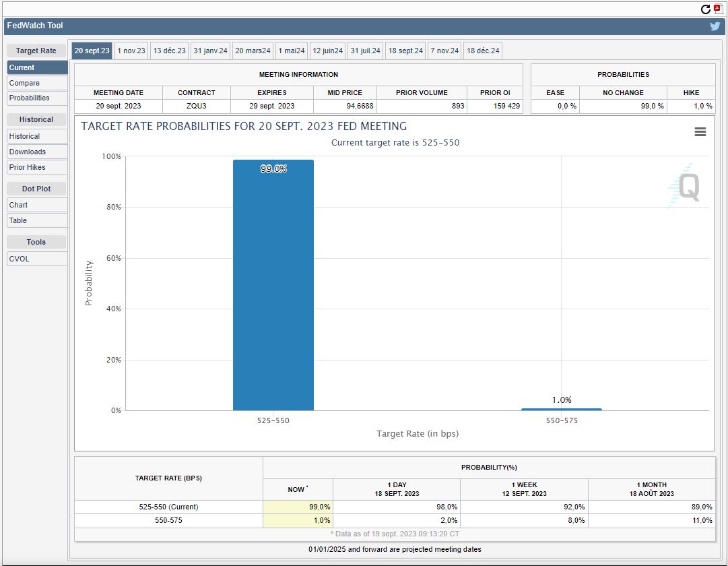This screenshot has height=566, width=728.
Task: Switch to the 31 janv.24 tab
Action: click(x=210, y=51)
